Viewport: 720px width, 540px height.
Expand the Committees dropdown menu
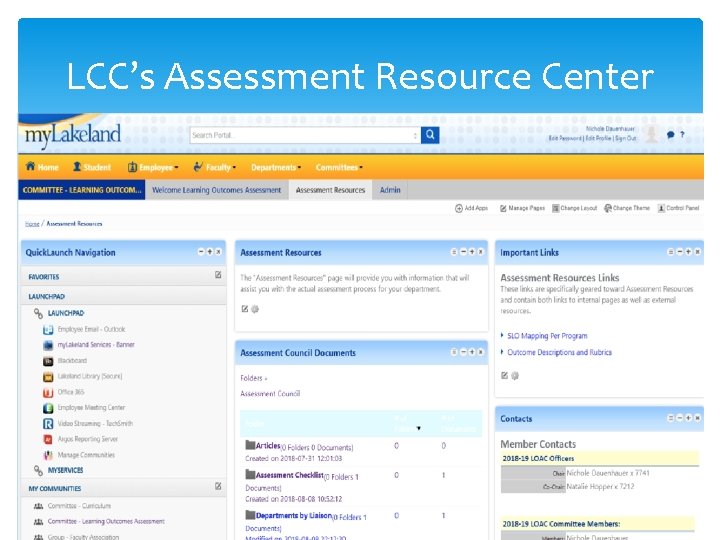click(x=339, y=168)
